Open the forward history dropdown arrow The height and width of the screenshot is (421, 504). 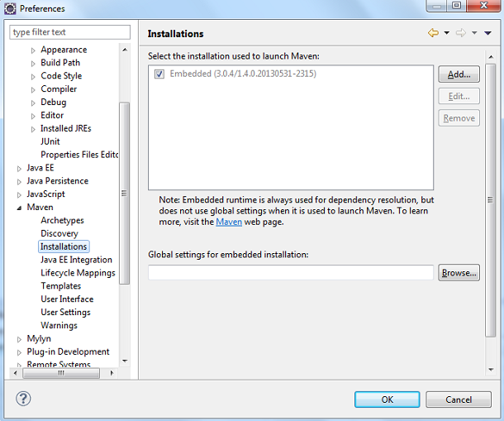(474, 33)
